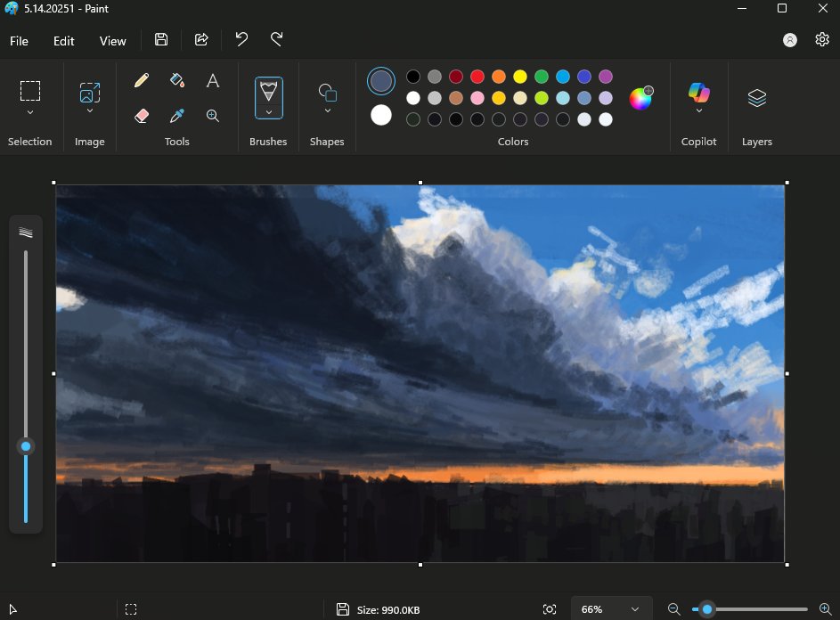
Task: Pick the dark red color swatch
Action: [x=456, y=77]
